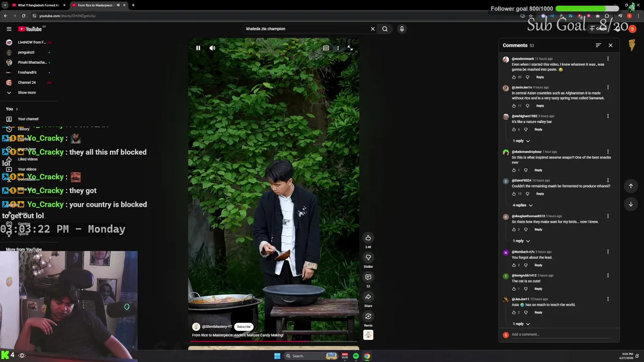Image resolution: width=644 pixels, height=362 pixels.
Task: Dislike the Short
Action: [368, 257]
